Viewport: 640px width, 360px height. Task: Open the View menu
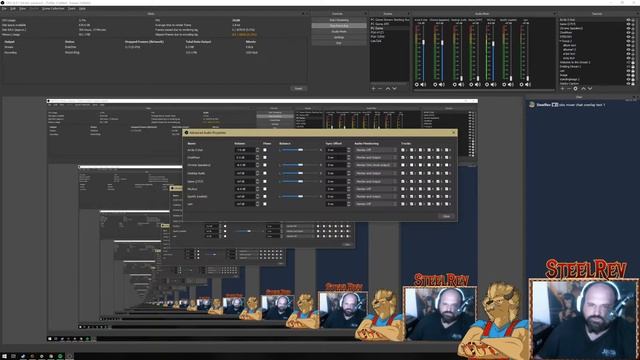[x=22, y=8]
